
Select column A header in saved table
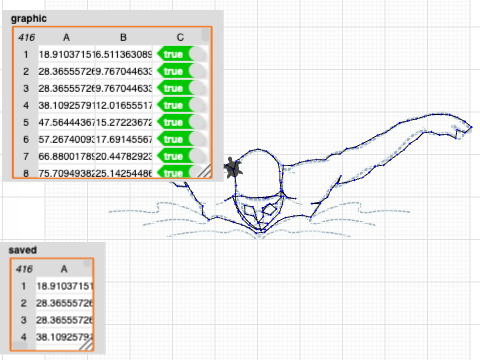[x=64, y=269]
